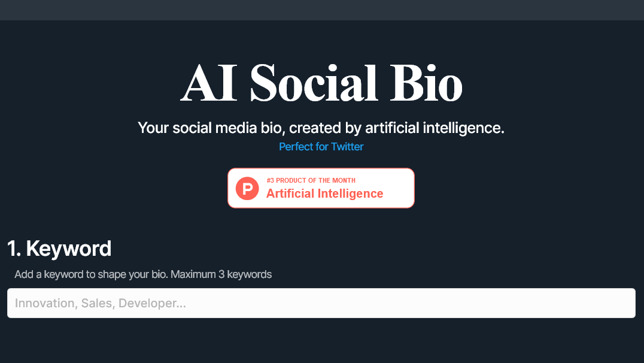Viewport: 644px width, 363px height.
Task: Click 'AI' in the page title
Action: [209, 83]
